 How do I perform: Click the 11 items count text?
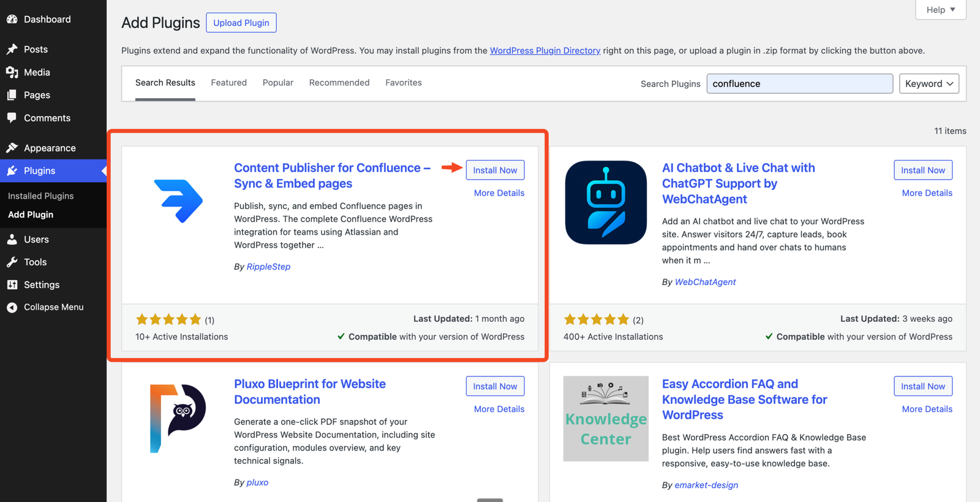tap(950, 131)
